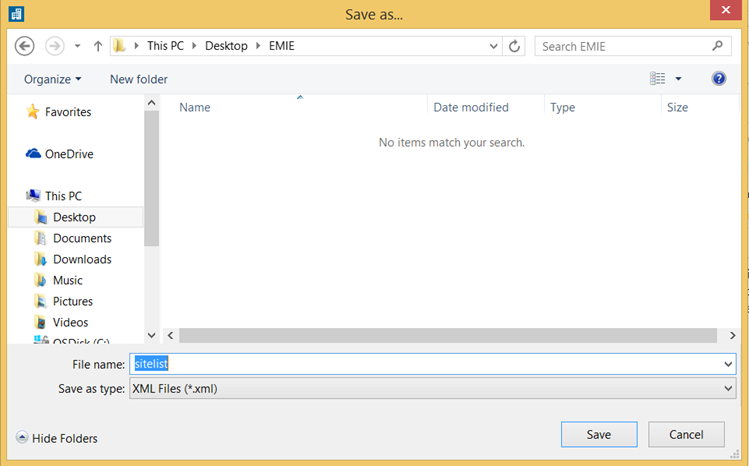Click the Favorites star icon

[32, 112]
